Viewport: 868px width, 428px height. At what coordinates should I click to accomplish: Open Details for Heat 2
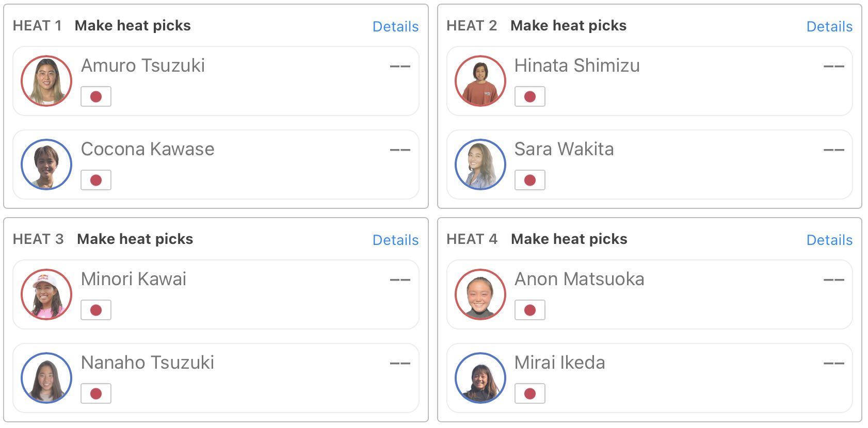(x=829, y=26)
